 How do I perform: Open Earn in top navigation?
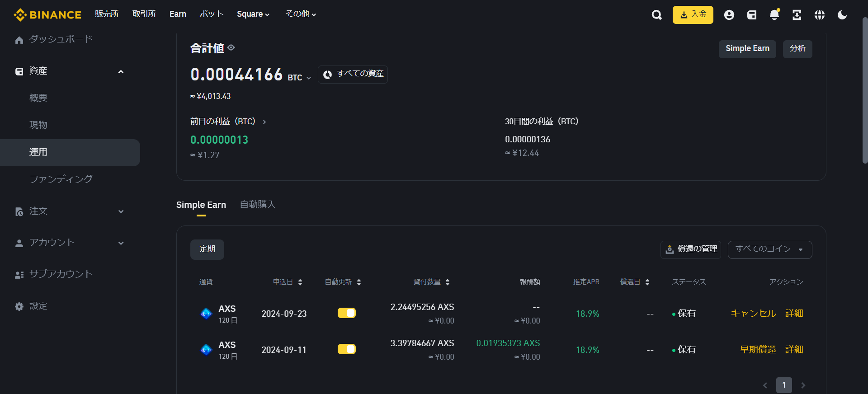coord(178,14)
